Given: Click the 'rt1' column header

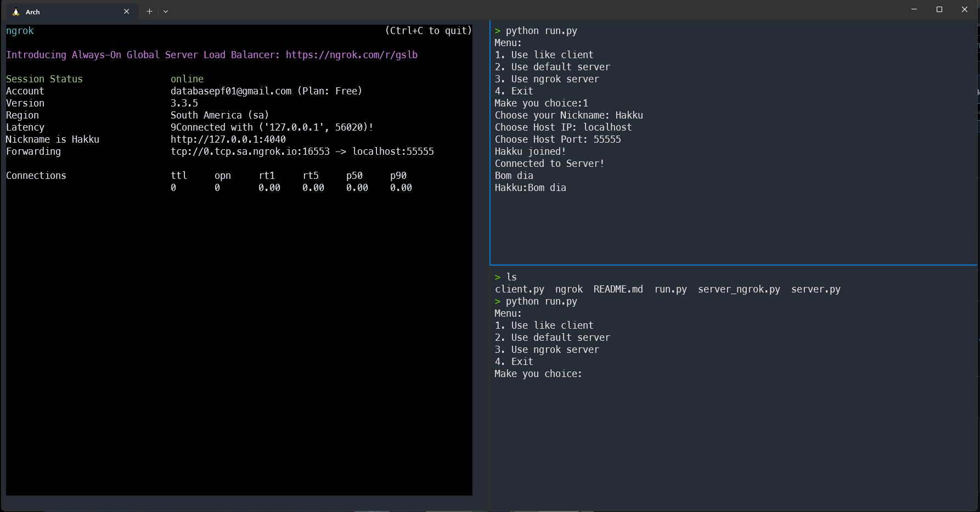Looking at the screenshot, I should (x=267, y=176).
